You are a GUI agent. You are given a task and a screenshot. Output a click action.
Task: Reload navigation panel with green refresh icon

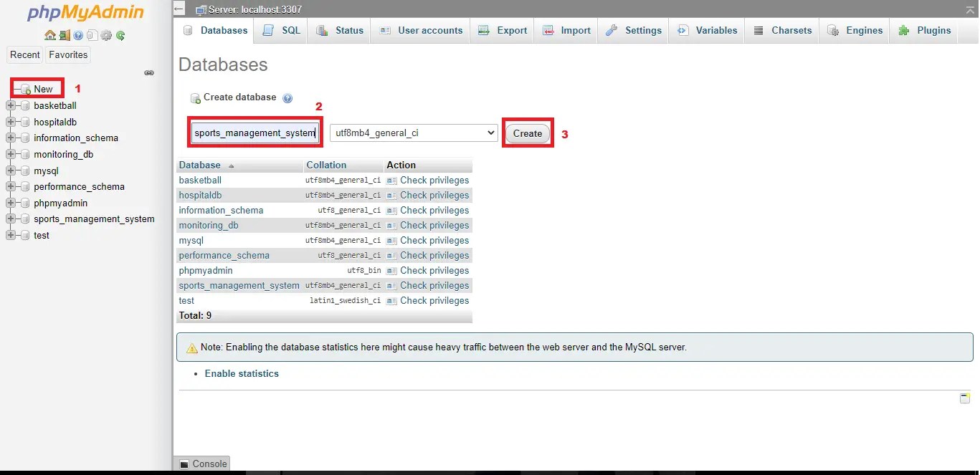pyautogui.click(x=120, y=36)
